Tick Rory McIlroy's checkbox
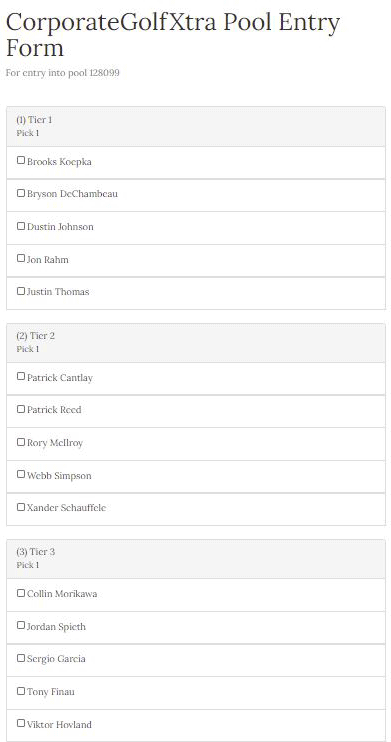This screenshot has height=742, width=391. click(x=21, y=442)
